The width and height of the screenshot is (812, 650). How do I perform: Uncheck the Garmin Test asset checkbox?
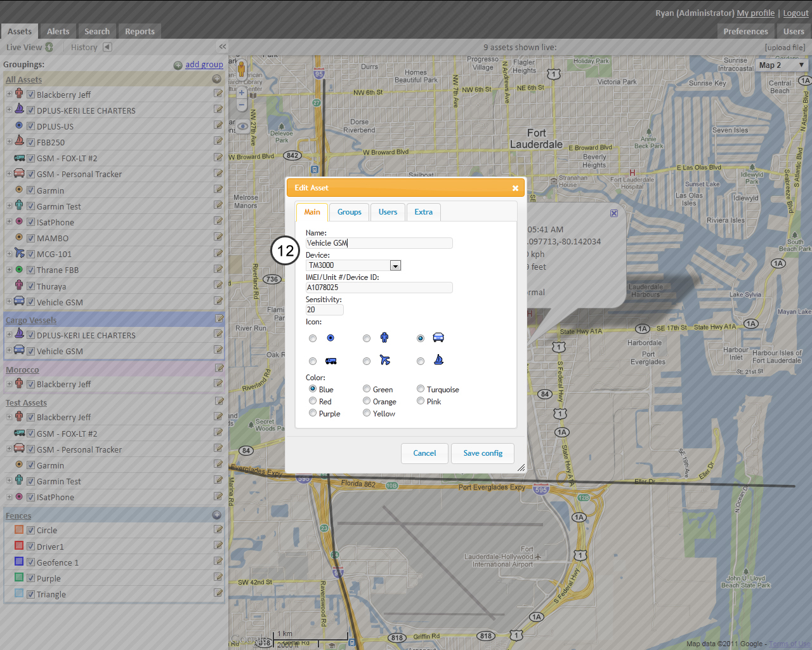pyautogui.click(x=30, y=206)
